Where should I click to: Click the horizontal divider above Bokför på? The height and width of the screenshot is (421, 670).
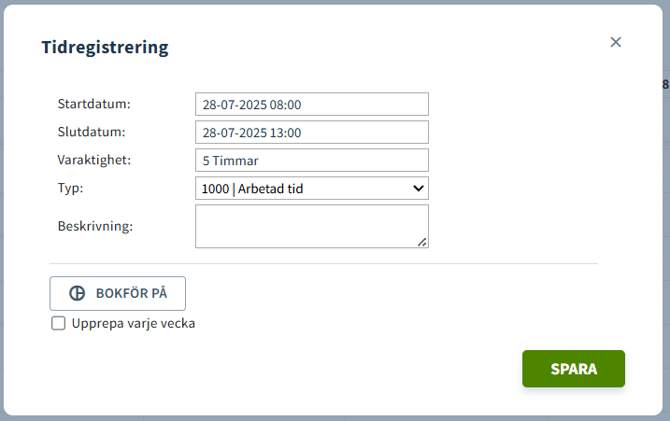pos(323,264)
